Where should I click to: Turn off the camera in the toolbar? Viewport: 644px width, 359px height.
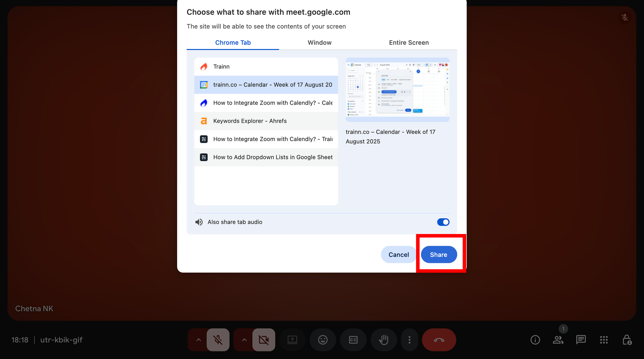264,340
